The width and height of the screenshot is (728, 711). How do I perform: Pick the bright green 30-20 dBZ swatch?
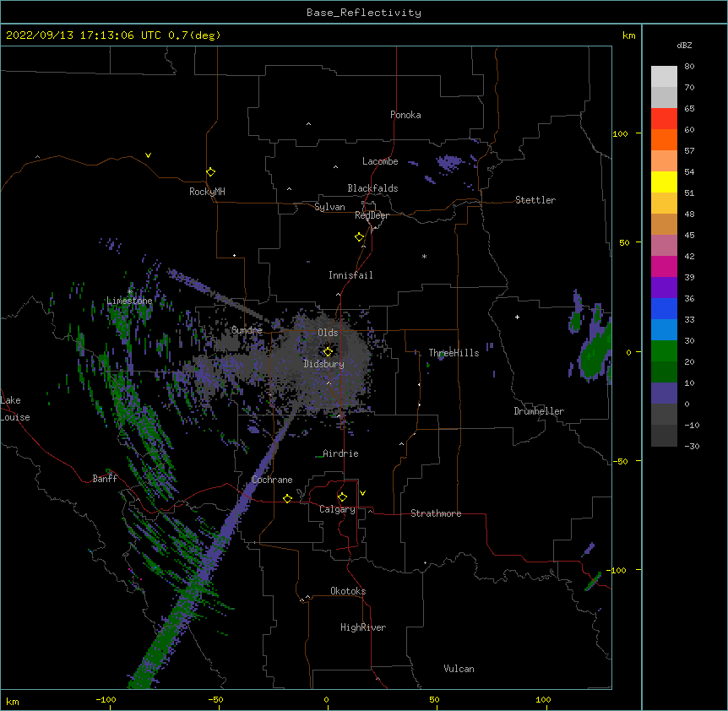(x=664, y=351)
